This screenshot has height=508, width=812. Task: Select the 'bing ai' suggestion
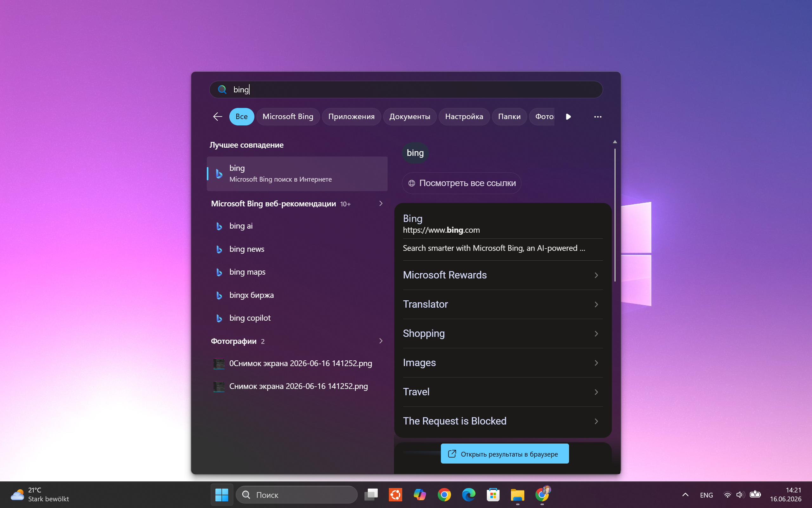297,226
